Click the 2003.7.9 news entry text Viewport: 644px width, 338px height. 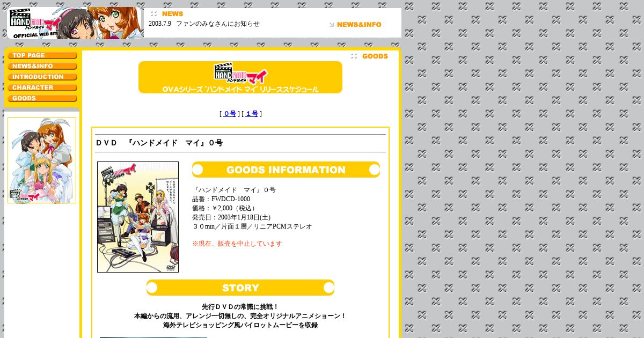click(x=204, y=24)
